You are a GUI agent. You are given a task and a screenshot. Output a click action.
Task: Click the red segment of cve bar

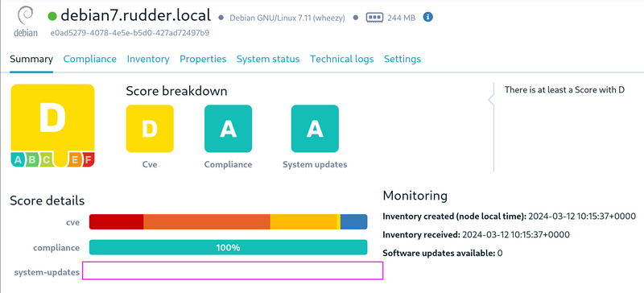click(116, 222)
